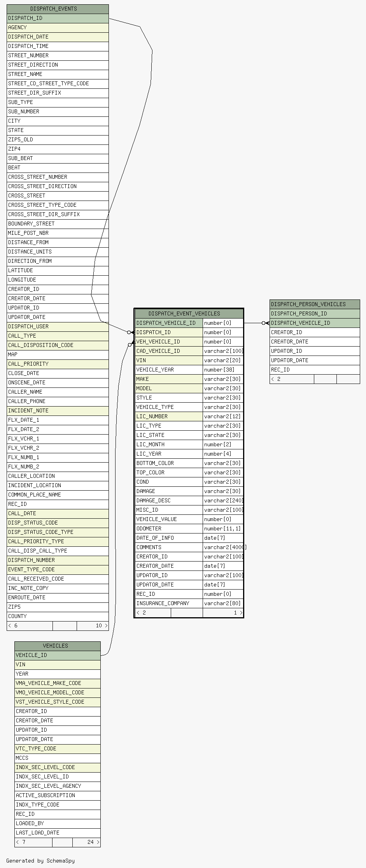
Task: Select the DISPATCH_NUMBER column row
Action: (x=58, y=560)
